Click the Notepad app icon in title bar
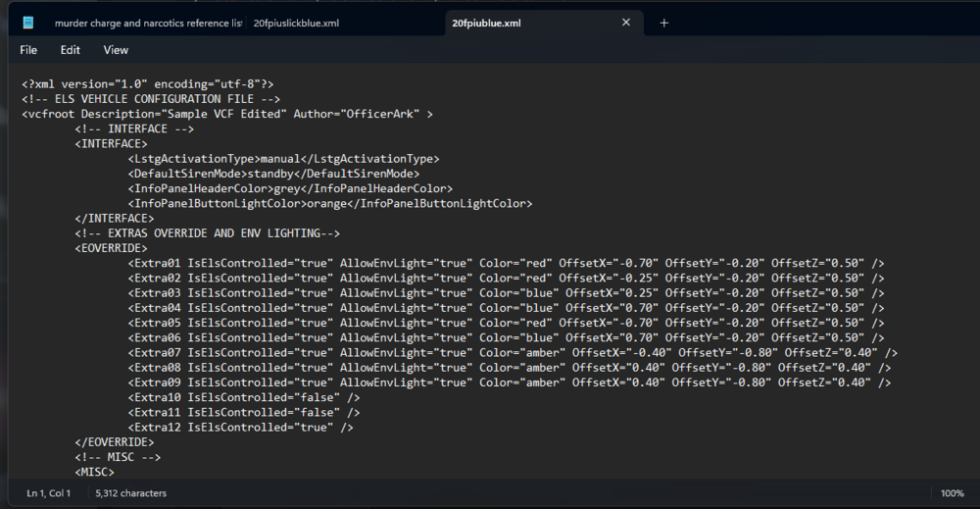Viewport: 980px width, 509px height. [x=28, y=23]
